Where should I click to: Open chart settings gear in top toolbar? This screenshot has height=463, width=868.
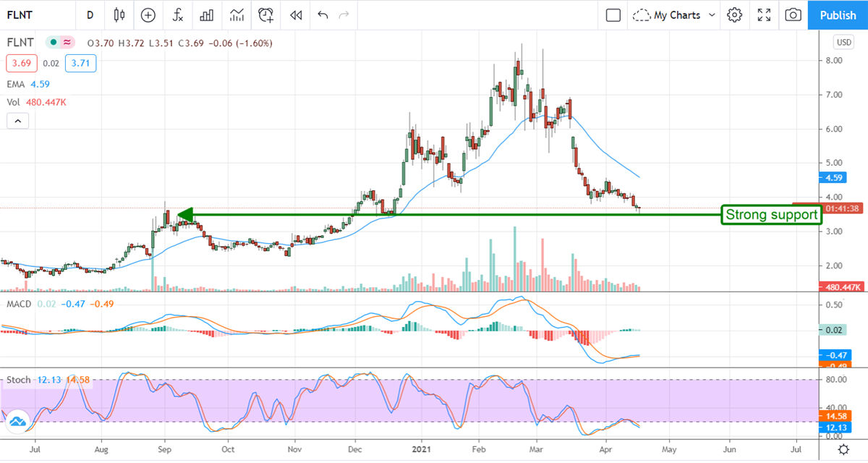click(735, 14)
